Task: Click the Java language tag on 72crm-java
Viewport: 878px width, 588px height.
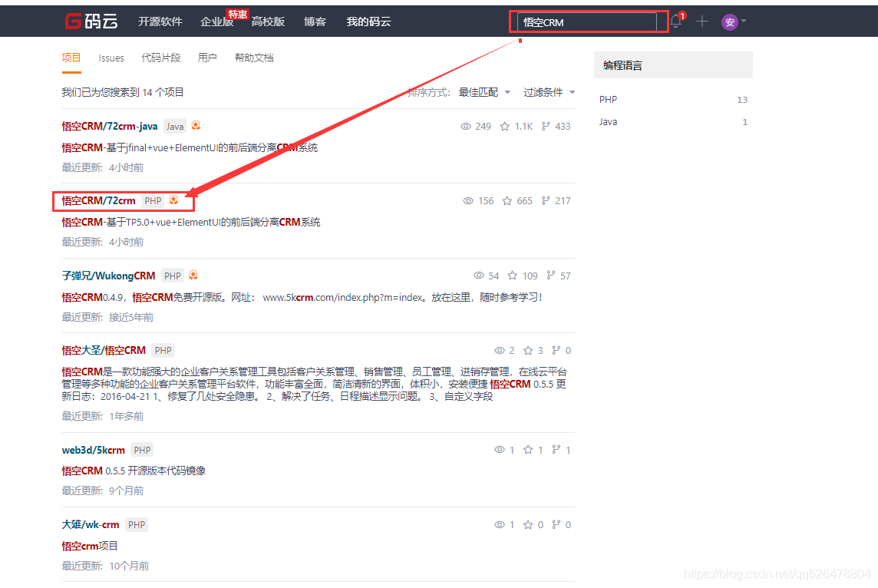Action: click(x=175, y=127)
